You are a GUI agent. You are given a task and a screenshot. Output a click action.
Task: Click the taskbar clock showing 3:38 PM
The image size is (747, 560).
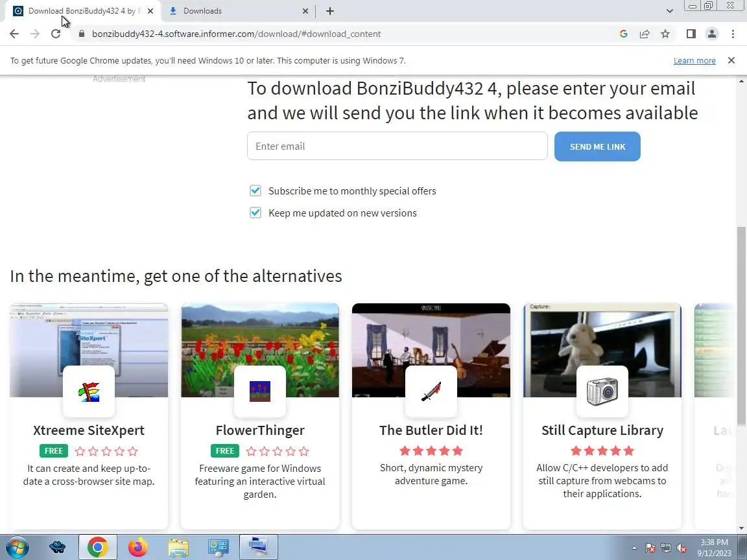[714, 548]
